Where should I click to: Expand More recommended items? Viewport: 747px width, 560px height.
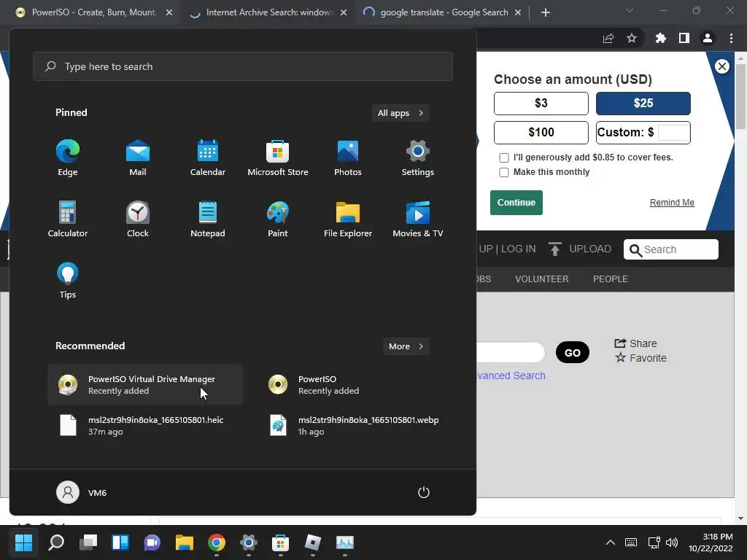point(406,346)
